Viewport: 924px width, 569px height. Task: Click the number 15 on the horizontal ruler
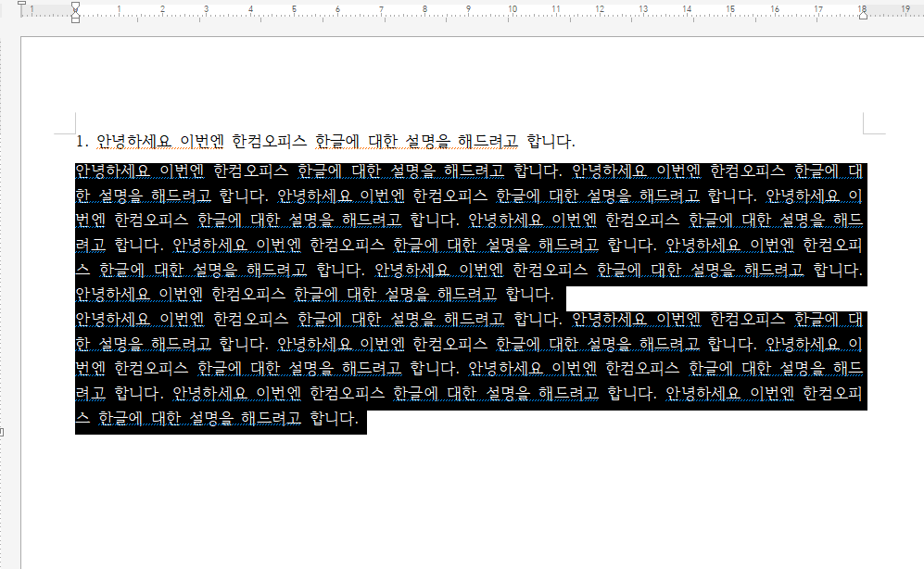730,9
